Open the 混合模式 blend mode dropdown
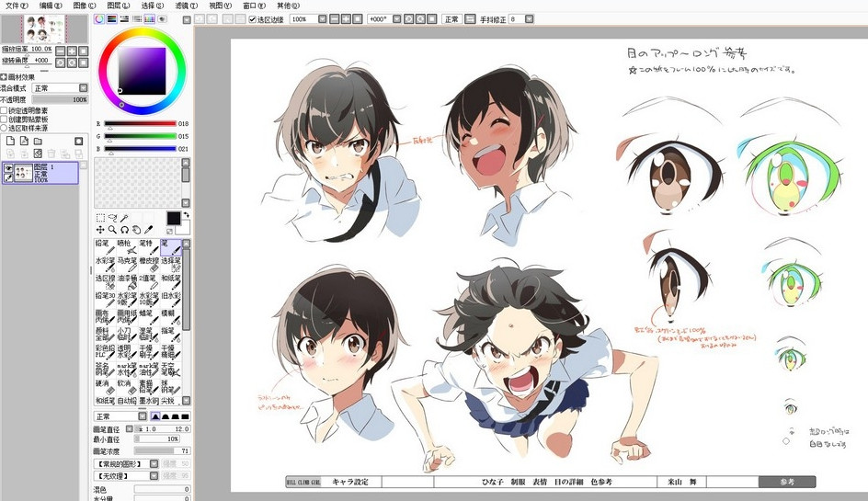The width and height of the screenshot is (868, 501). 61,88
